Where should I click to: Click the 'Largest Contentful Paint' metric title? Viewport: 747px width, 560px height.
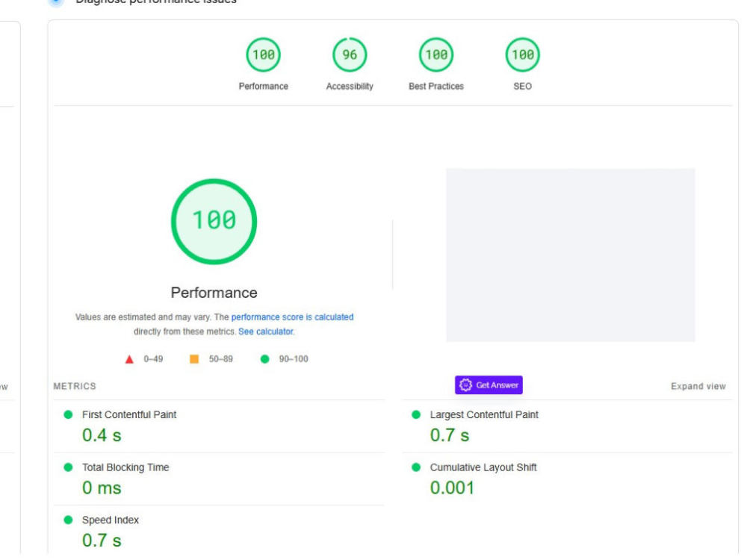pyautogui.click(x=484, y=414)
